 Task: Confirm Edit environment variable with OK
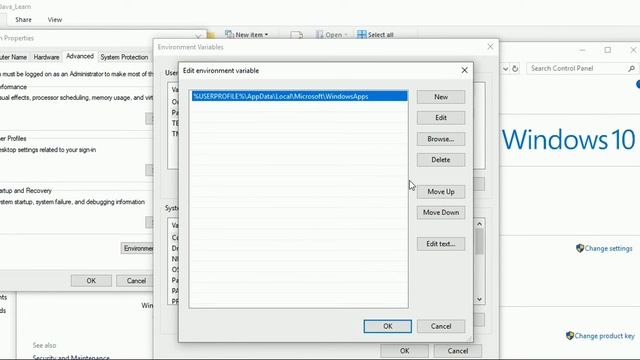pyautogui.click(x=388, y=326)
